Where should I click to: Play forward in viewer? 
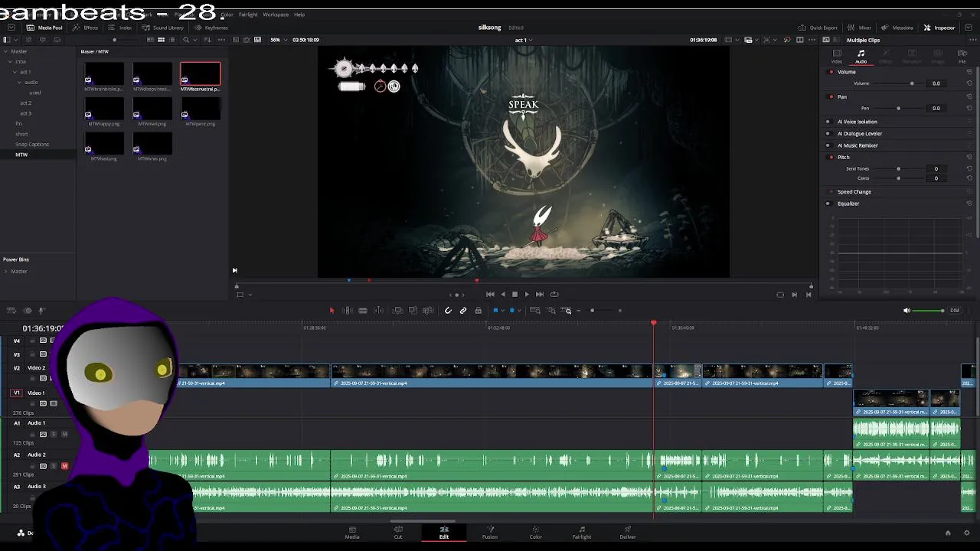coord(527,294)
